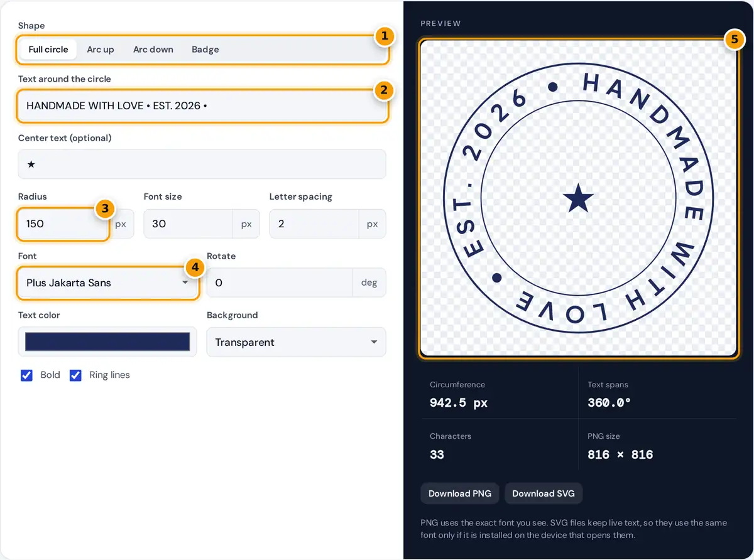Click the "Center text (optional)" label

[x=65, y=138]
